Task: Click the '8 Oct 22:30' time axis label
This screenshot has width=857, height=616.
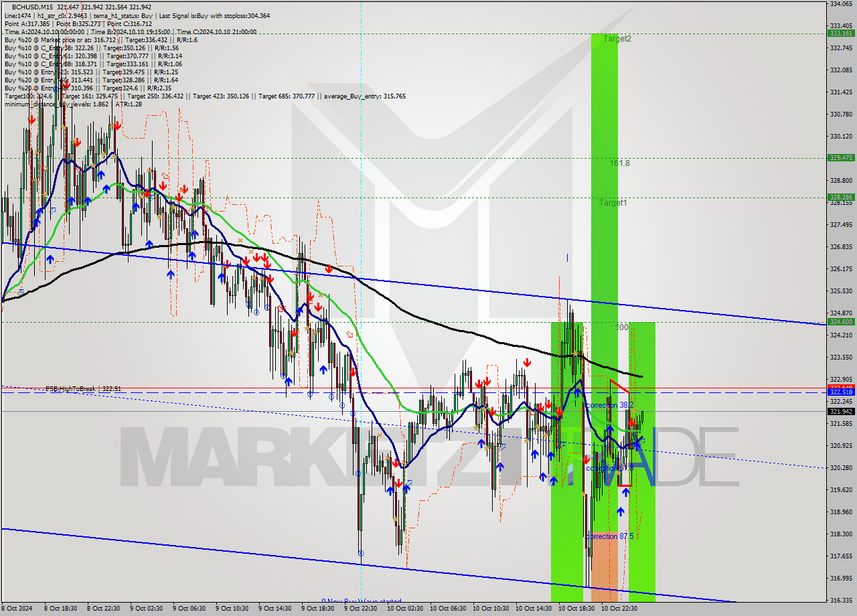Action: coord(103,609)
